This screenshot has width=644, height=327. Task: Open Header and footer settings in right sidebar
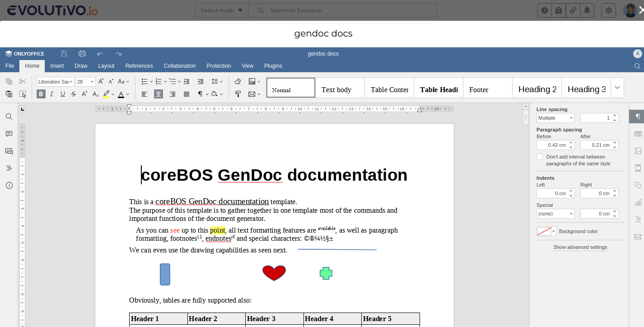pyautogui.click(x=638, y=168)
